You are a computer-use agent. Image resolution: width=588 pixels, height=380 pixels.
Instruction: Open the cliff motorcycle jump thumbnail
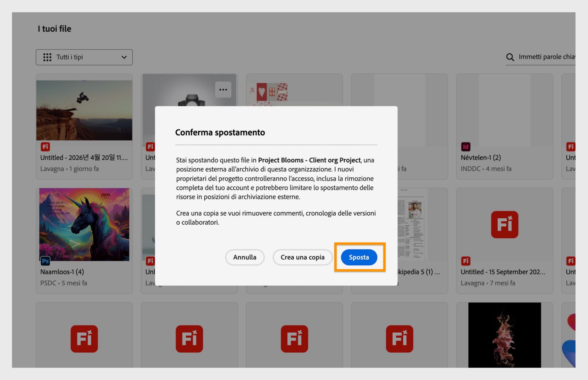coord(84,110)
